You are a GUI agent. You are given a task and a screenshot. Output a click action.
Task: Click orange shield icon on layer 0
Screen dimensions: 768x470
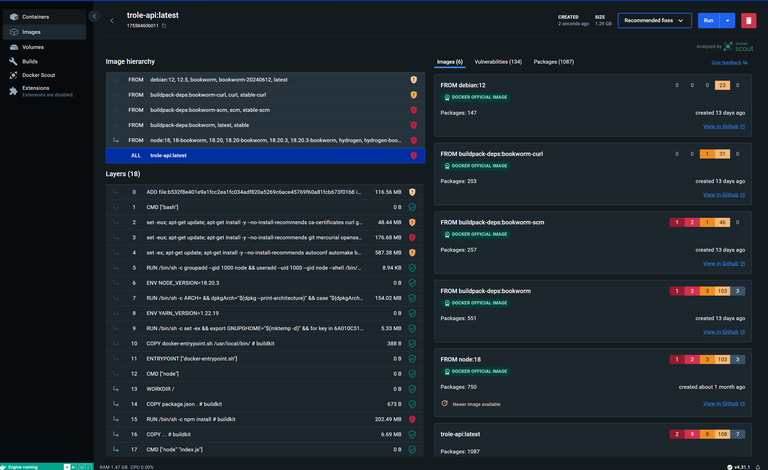412,192
